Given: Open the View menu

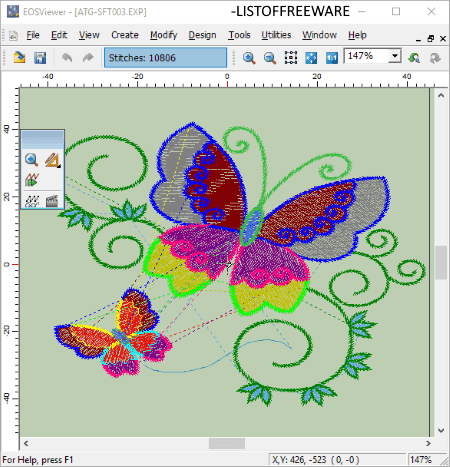Looking at the screenshot, I should click(89, 35).
